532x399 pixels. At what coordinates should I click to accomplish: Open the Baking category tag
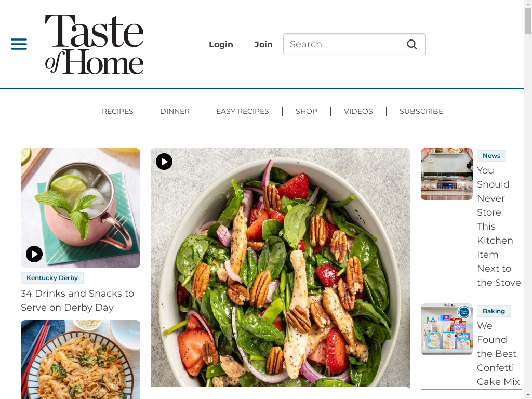click(x=494, y=311)
